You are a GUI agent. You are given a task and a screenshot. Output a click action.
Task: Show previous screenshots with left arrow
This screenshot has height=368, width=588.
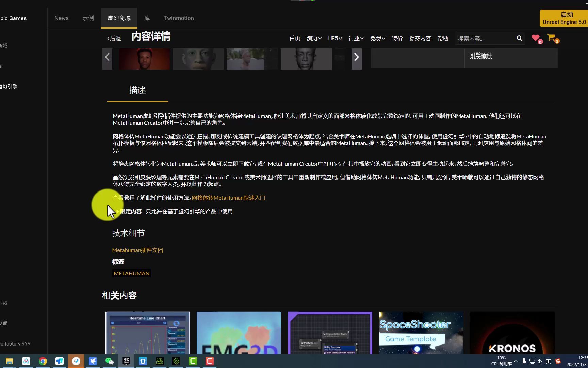pos(107,57)
